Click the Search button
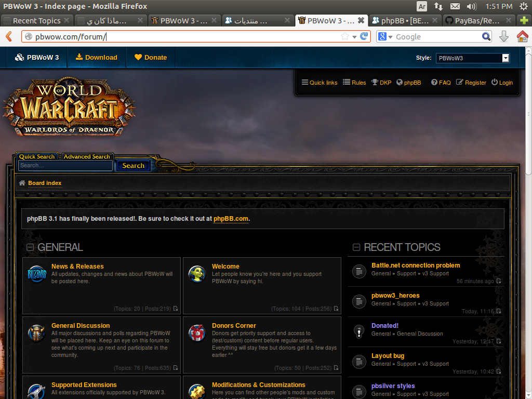Viewport: 532px width, 399px height. (x=134, y=166)
